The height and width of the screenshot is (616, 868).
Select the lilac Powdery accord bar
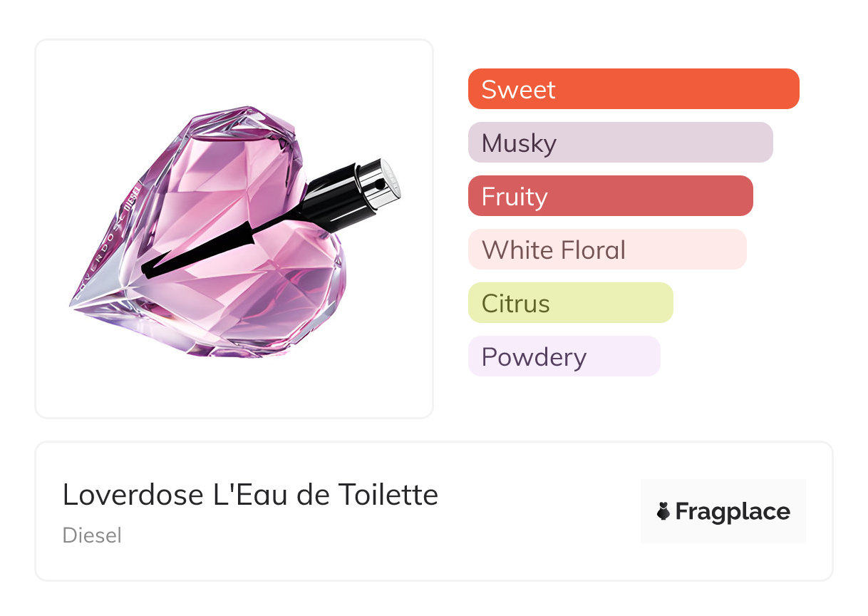564,356
